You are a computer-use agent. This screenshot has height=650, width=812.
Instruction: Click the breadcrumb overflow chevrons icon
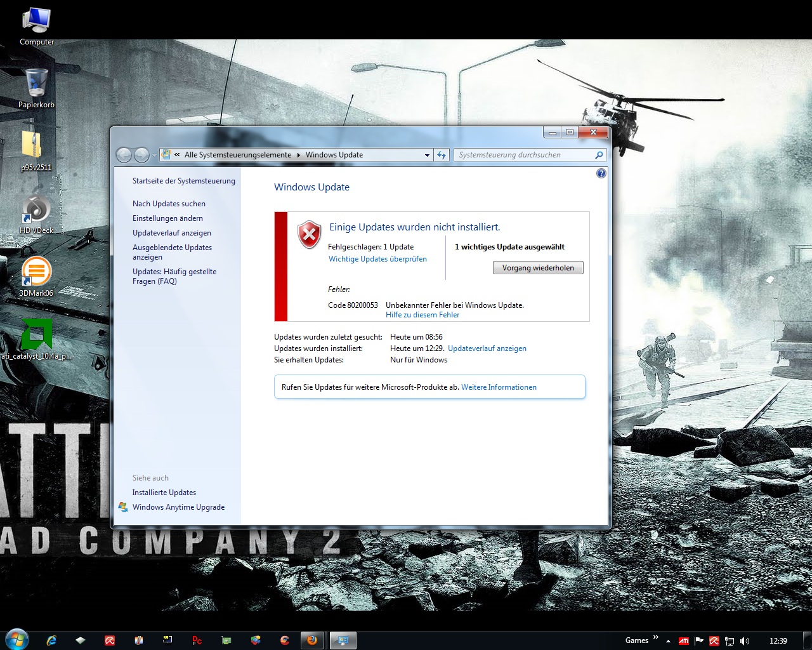coord(177,155)
